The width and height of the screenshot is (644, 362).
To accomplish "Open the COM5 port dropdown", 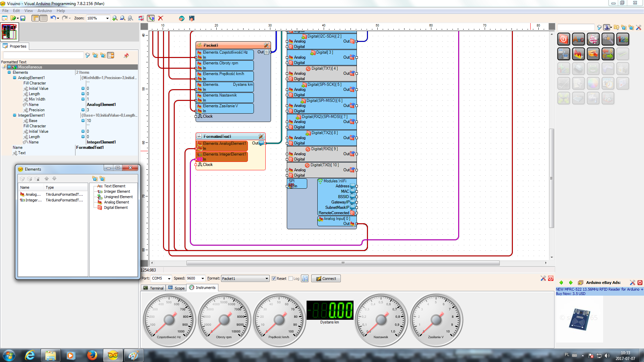I will 169,279.
